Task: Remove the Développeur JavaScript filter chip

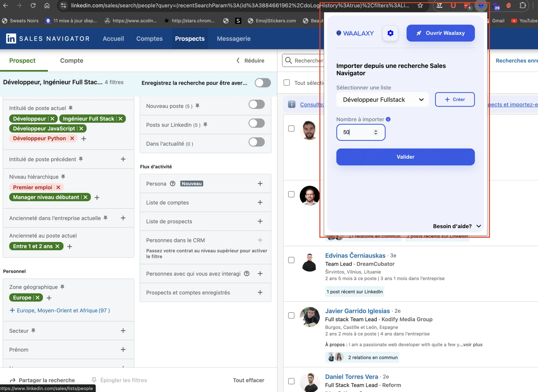Action: pos(81,129)
